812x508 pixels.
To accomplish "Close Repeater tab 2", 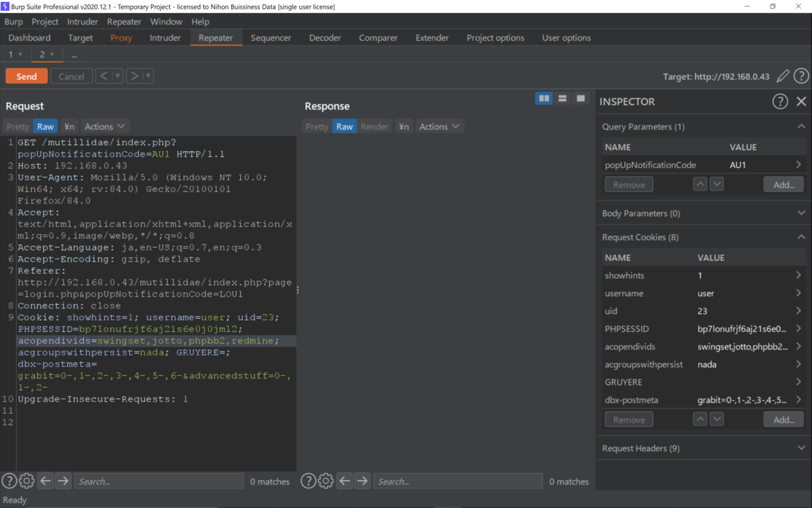I will pyautogui.click(x=51, y=54).
